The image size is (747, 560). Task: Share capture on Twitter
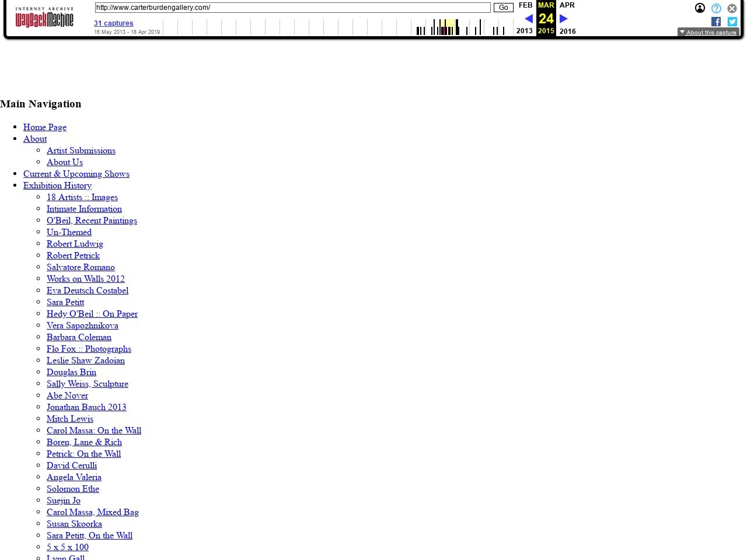pyautogui.click(x=732, y=22)
